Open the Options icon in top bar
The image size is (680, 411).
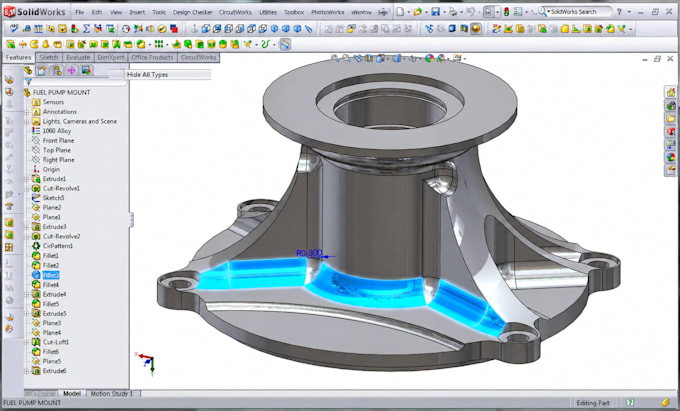tap(518, 12)
